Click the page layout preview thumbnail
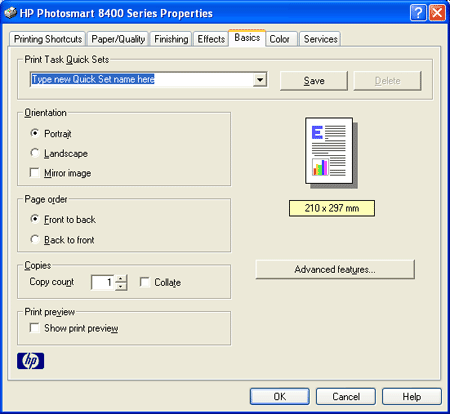Screen dimensions: 450x414 (x=331, y=153)
